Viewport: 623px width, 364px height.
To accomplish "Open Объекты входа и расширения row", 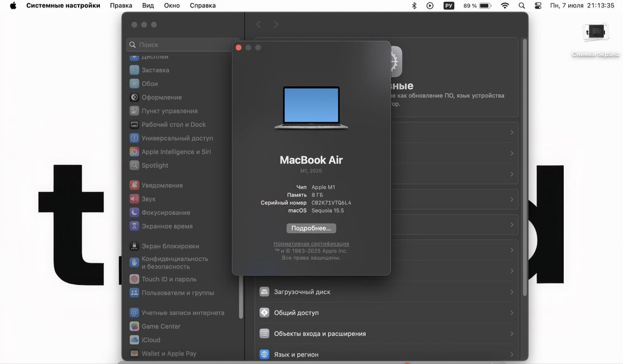I will 386,334.
